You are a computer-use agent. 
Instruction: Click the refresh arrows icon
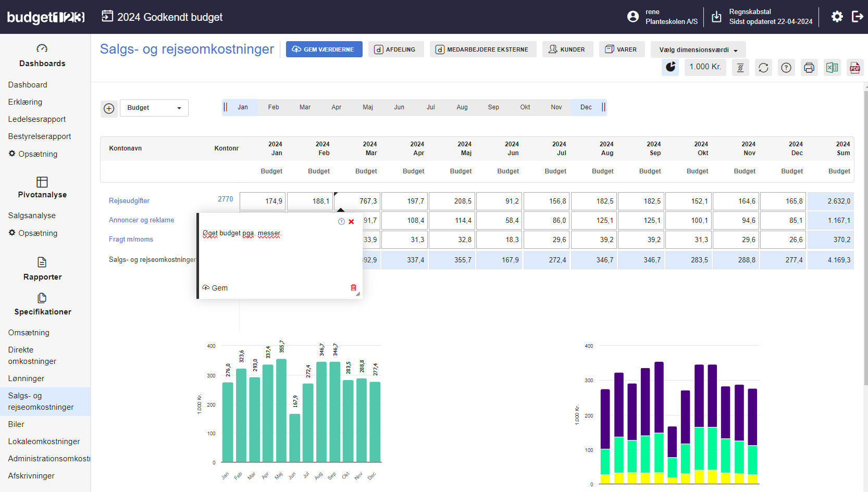point(763,68)
